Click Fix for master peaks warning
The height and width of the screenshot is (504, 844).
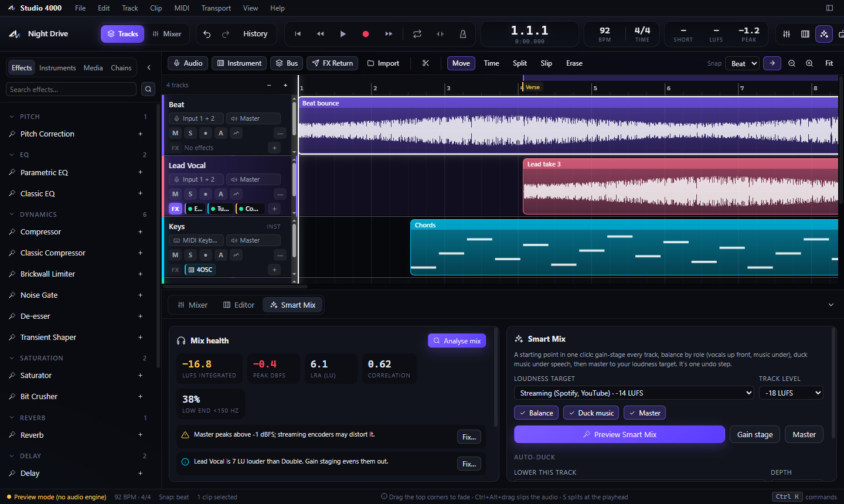pos(469,437)
